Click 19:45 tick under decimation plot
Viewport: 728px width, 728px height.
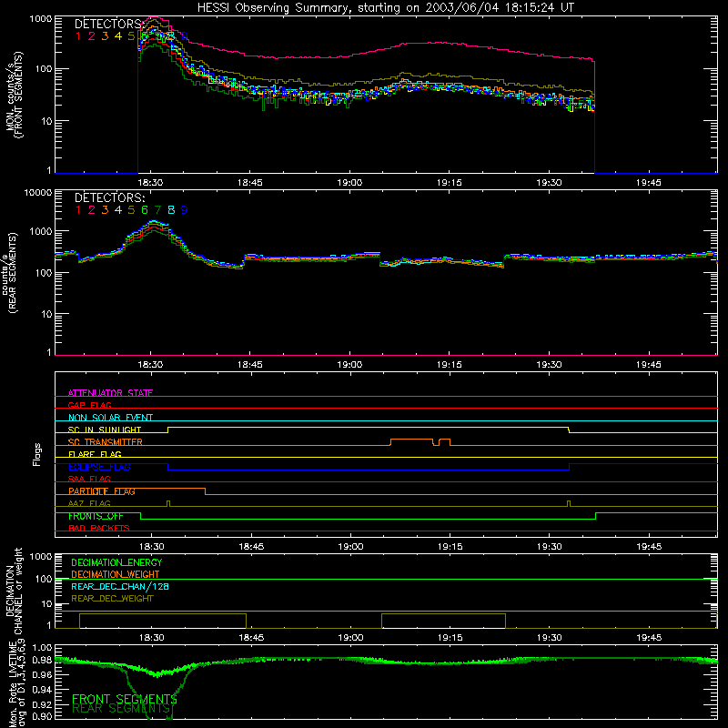pyautogui.click(x=649, y=638)
